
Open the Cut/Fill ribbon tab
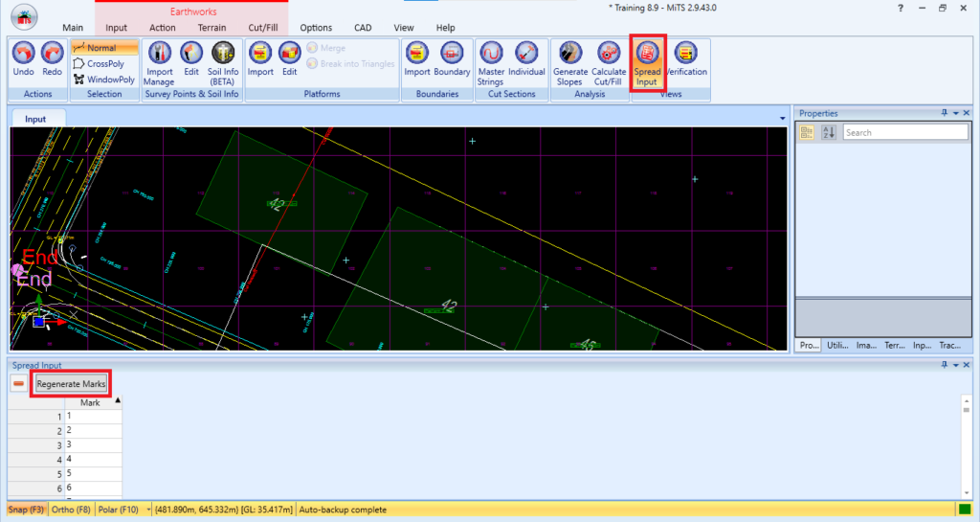point(263,28)
